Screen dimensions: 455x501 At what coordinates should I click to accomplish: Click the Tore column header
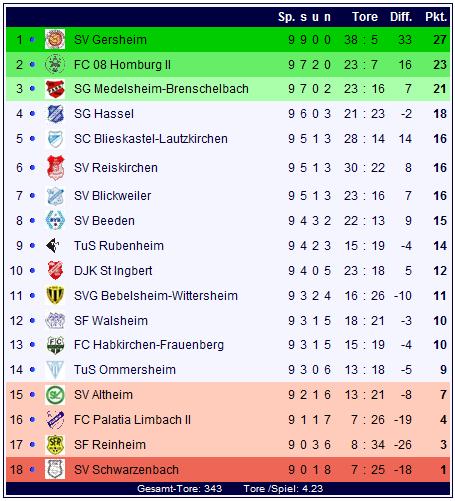coord(365,17)
